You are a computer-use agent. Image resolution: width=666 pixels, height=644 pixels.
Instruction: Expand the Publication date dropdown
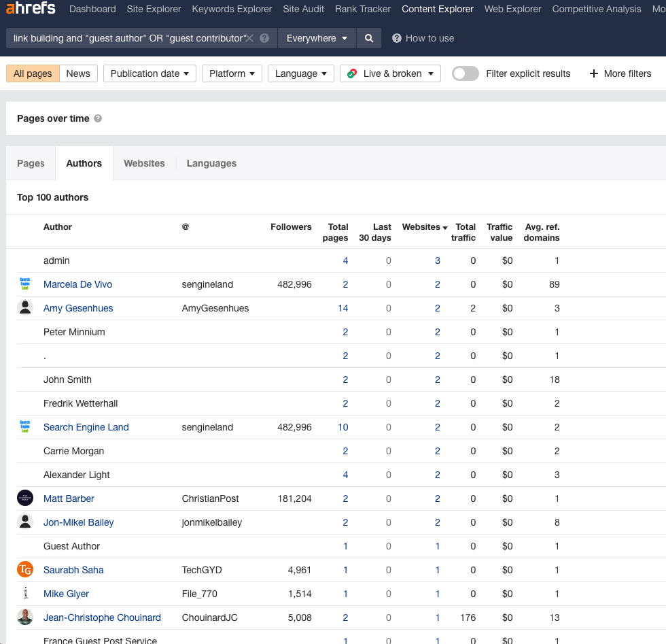(x=150, y=73)
